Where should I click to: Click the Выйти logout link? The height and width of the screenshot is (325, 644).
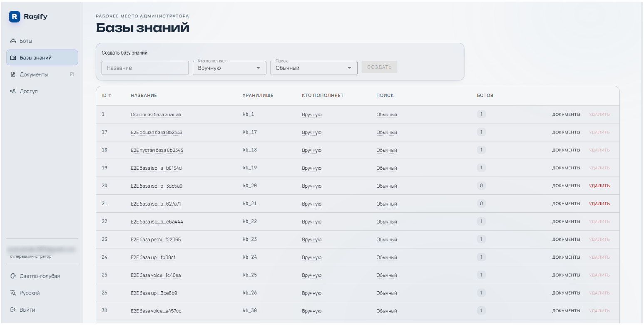point(42,310)
